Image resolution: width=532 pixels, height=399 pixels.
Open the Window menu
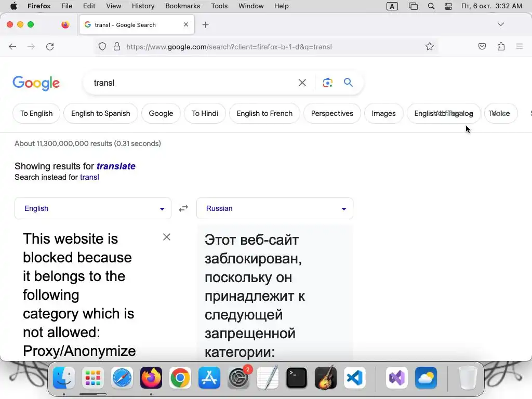(251, 6)
